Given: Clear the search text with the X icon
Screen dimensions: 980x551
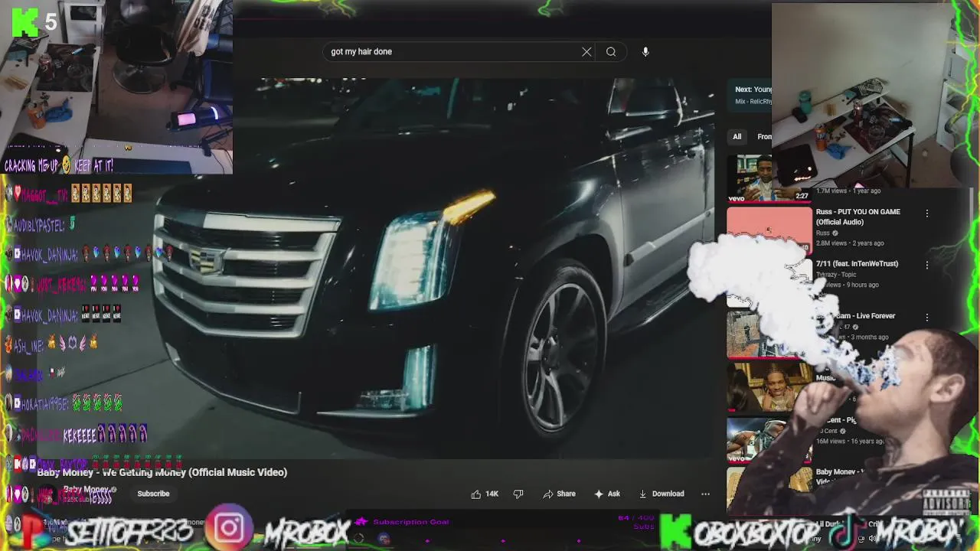Looking at the screenshot, I should click(586, 52).
